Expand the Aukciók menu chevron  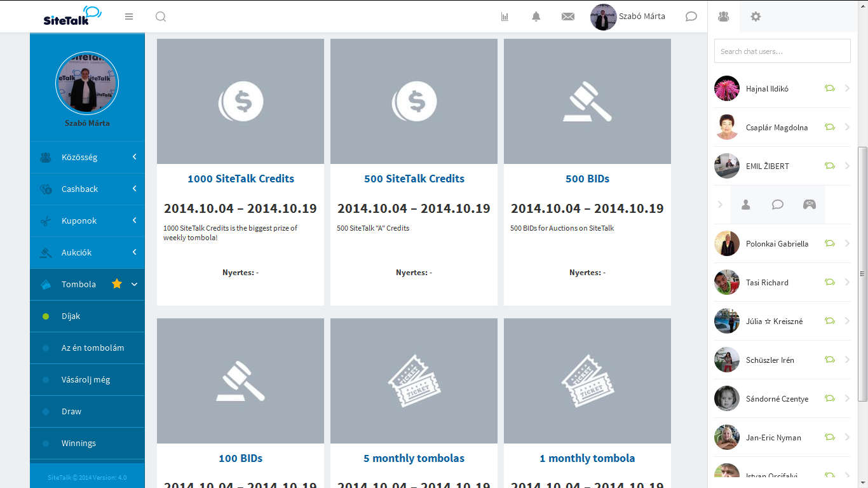(135, 252)
